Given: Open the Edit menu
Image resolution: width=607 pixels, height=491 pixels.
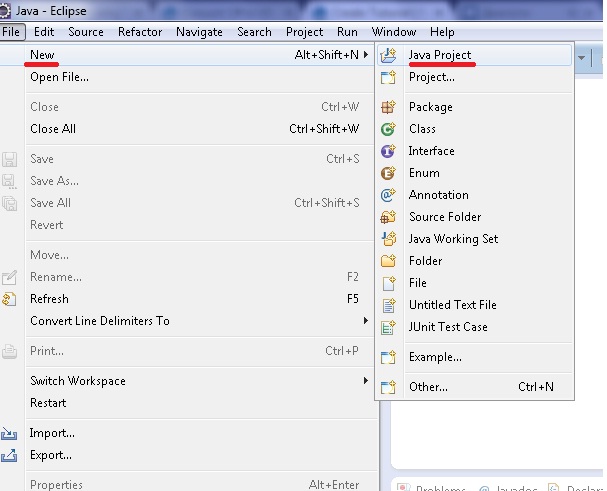Looking at the screenshot, I should pyautogui.click(x=44, y=32).
